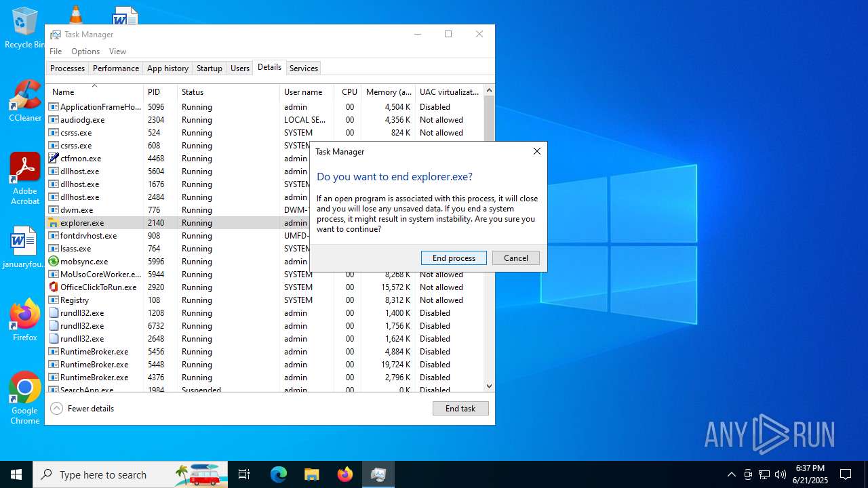868x488 pixels.
Task: Click the dwm.exe process icon
Action: [x=54, y=209]
